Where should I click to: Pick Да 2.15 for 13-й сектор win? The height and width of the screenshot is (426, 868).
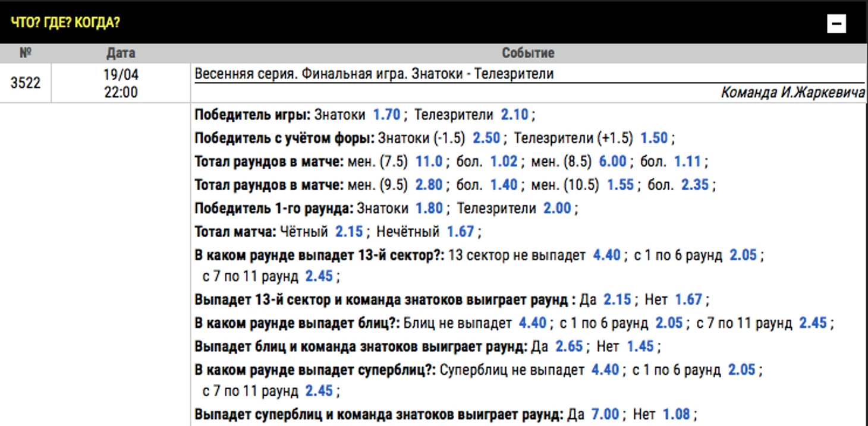pyautogui.click(x=618, y=299)
